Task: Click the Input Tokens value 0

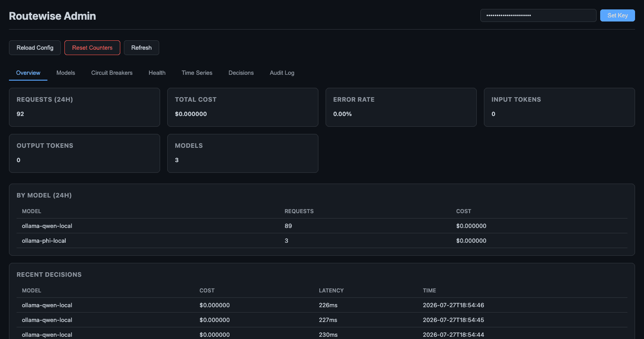Action: (493, 114)
